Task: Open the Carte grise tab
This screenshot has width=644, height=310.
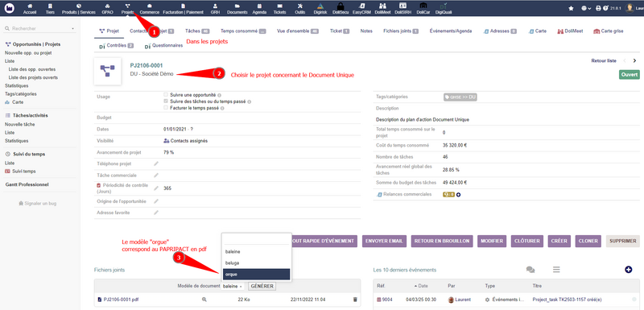Action: pyautogui.click(x=609, y=31)
